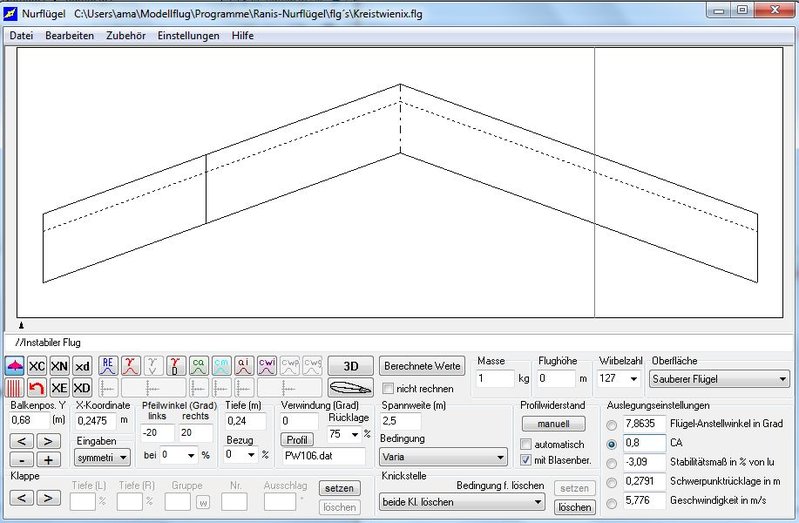Click the 'Berechnete Werte' button
The width and height of the screenshot is (799, 523).
pyautogui.click(x=422, y=366)
